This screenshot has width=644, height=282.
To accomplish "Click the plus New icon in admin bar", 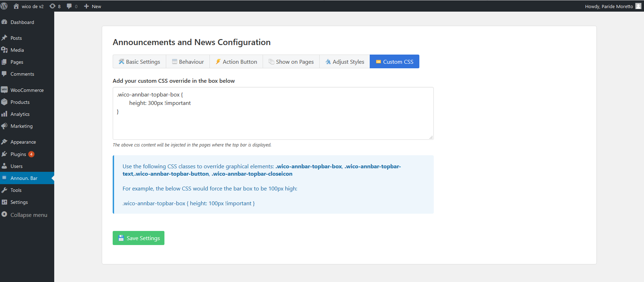I will [86, 6].
